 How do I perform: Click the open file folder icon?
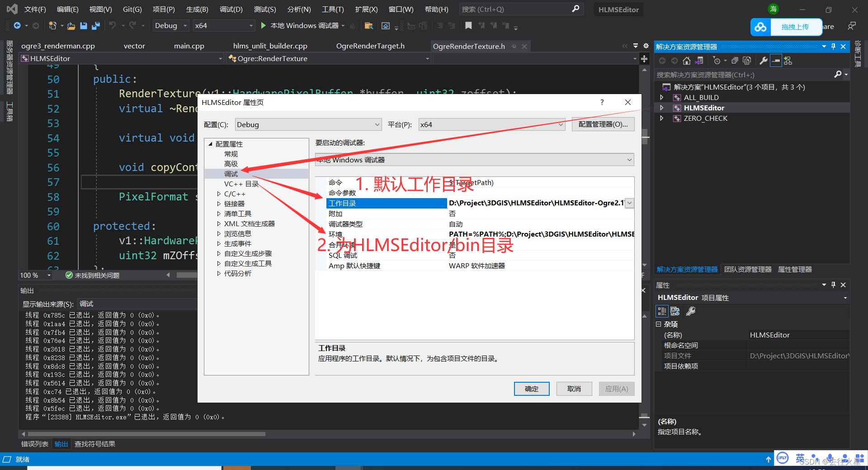coord(71,26)
